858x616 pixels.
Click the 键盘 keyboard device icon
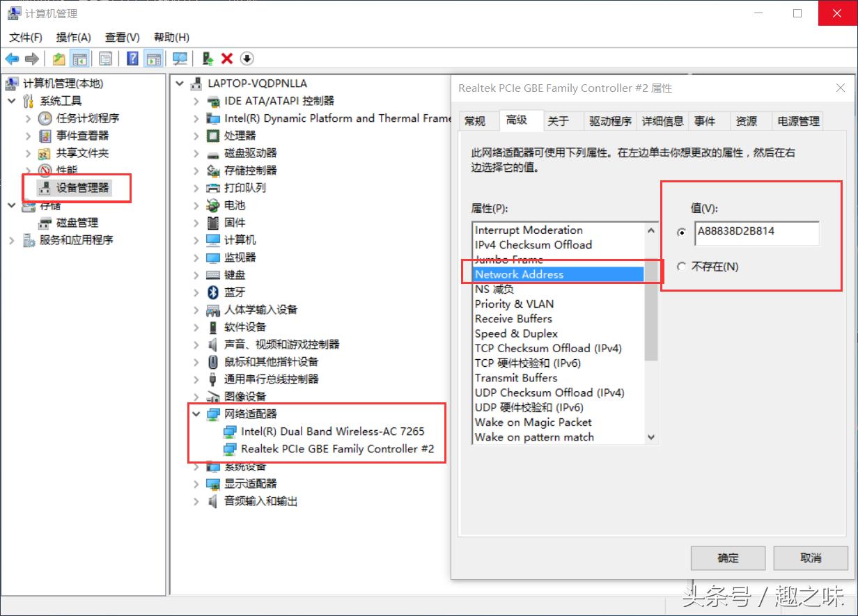click(x=213, y=275)
